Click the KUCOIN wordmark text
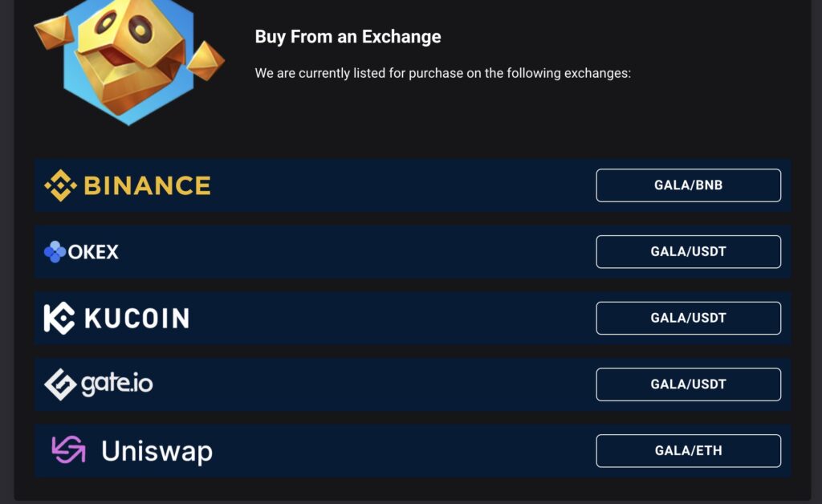Screen dimensions: 822x504 click(x=136, y=318)
